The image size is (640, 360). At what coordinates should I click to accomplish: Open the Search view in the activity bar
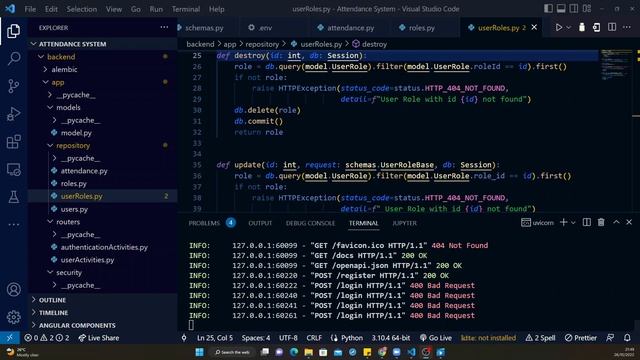click(13, 58)
